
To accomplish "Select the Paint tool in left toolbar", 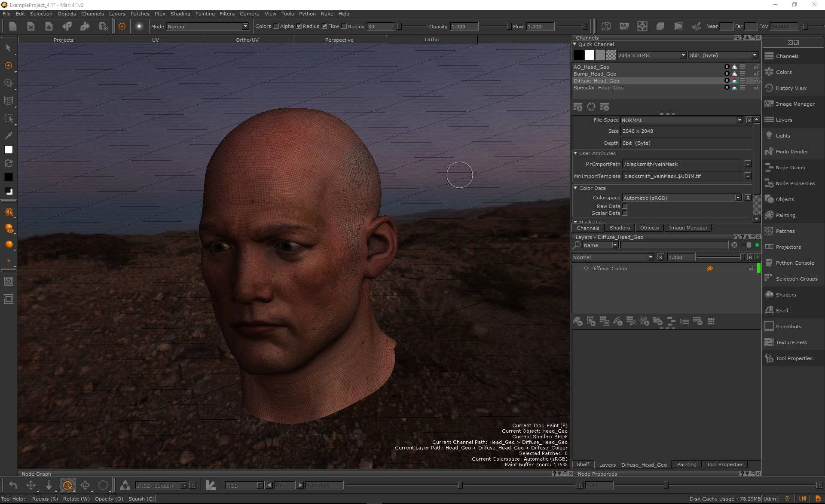I will click(x=8, y=65).
